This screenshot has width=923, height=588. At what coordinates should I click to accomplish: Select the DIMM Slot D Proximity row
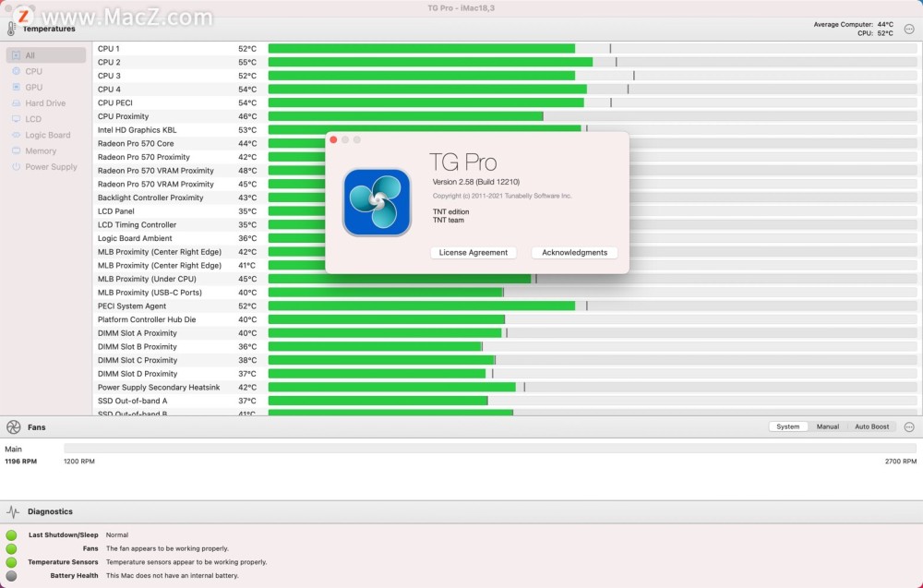pos(508,374)
